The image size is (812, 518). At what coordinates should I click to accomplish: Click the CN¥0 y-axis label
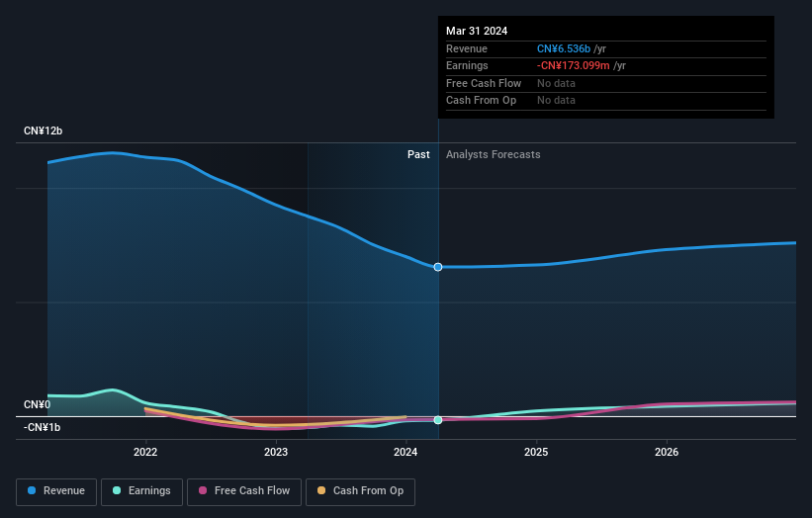tap(38, 404)
